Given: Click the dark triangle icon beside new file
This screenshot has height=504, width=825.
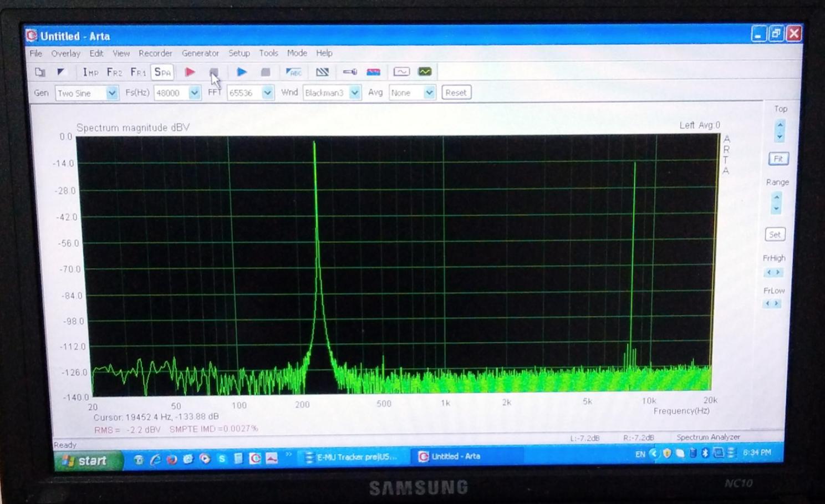Looking at the screenshot, I should click(61, 72).
